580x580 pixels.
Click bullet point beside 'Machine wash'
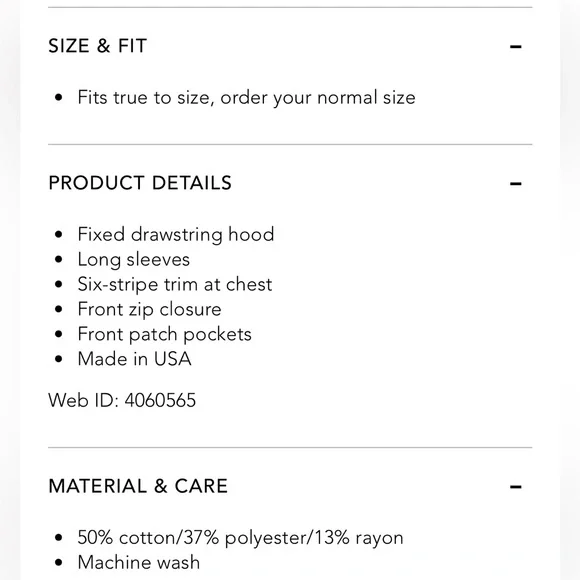click(x=58, y=562)
